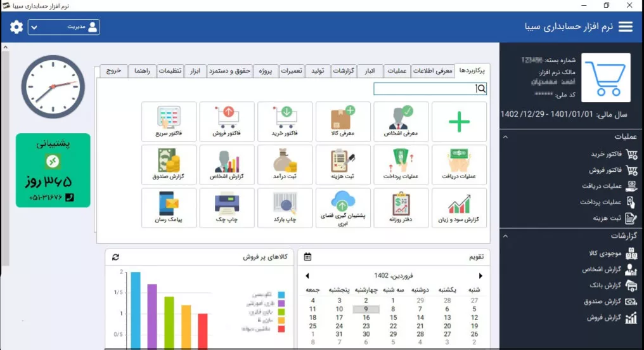Expand the مدیریت user dropdown
Image resolution: width=644 pixels, height=350 pixels.
tap(63, 27)
